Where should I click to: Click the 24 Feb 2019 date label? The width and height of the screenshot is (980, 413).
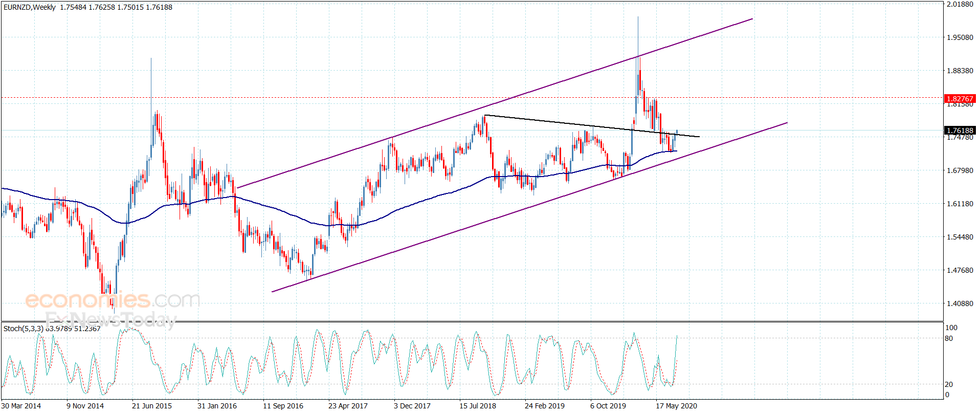(x=545, y=406)
